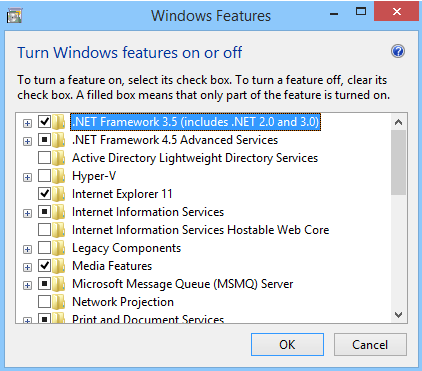This screenshot has width=422, height=371.
Task: Select the Media Features list item
Action: click(x=112, y=266)
